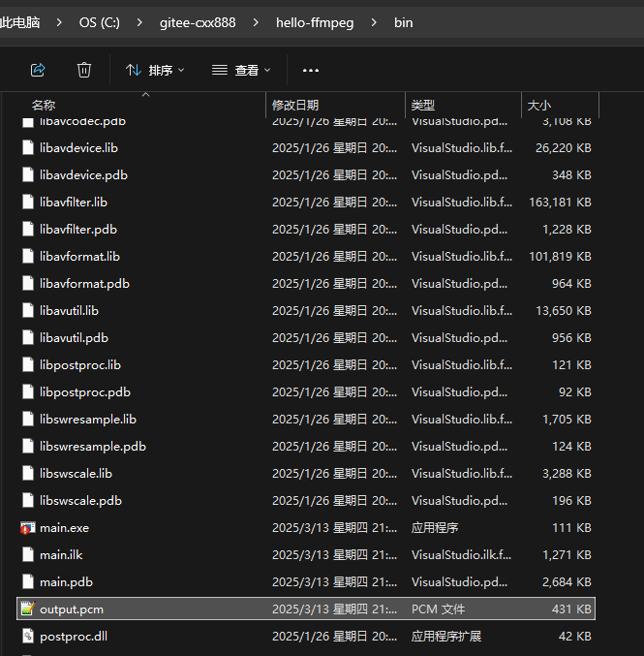Select file name main.exe
This screenshot has width=644, height=656.
64,528
